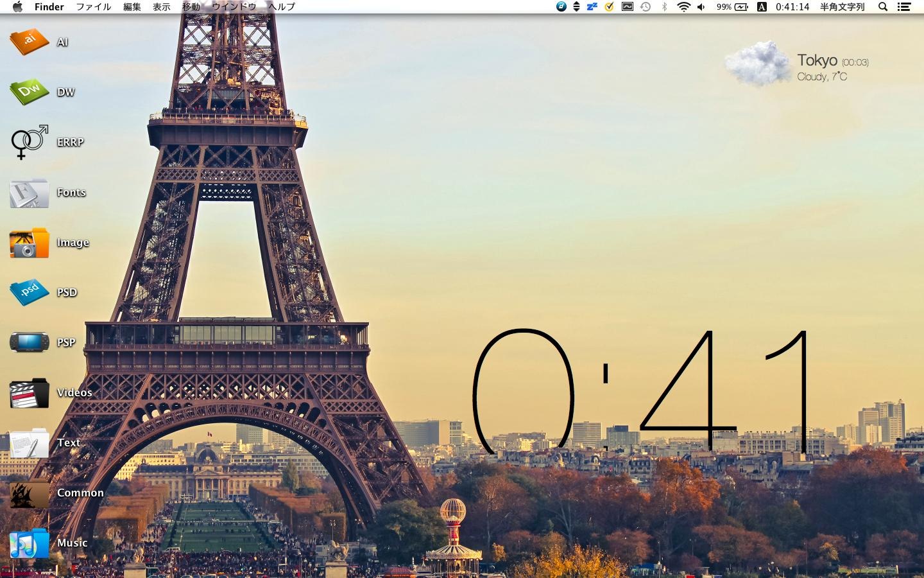
Task: Open the battery status showing 99%
Action: 732,6
